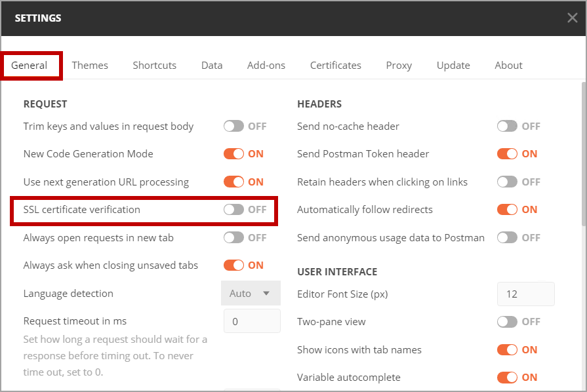Toggle SSL certificate verification switch

[x=233, y=210]
